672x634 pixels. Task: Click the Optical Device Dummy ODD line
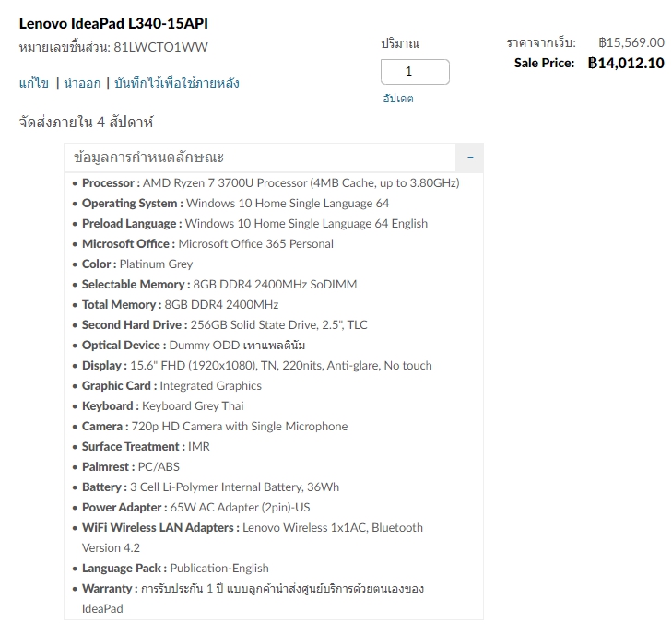coord(194,345)
